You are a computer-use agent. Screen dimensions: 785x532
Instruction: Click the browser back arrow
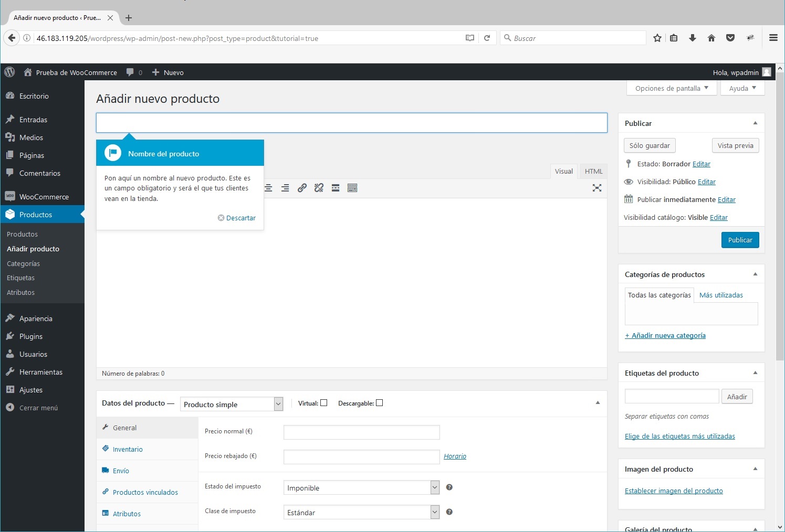[x=12, y=38]
